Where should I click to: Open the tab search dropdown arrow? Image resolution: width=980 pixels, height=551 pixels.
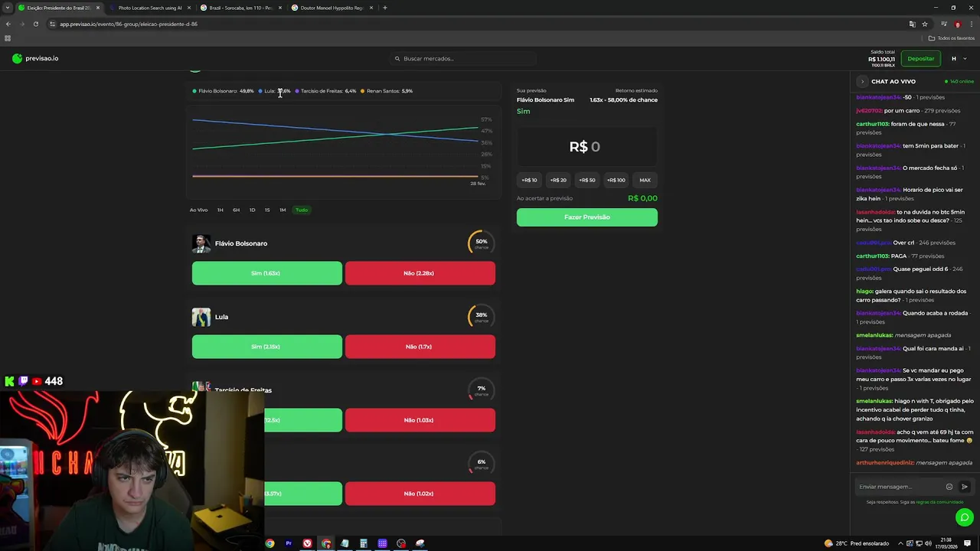coord(8,8)
